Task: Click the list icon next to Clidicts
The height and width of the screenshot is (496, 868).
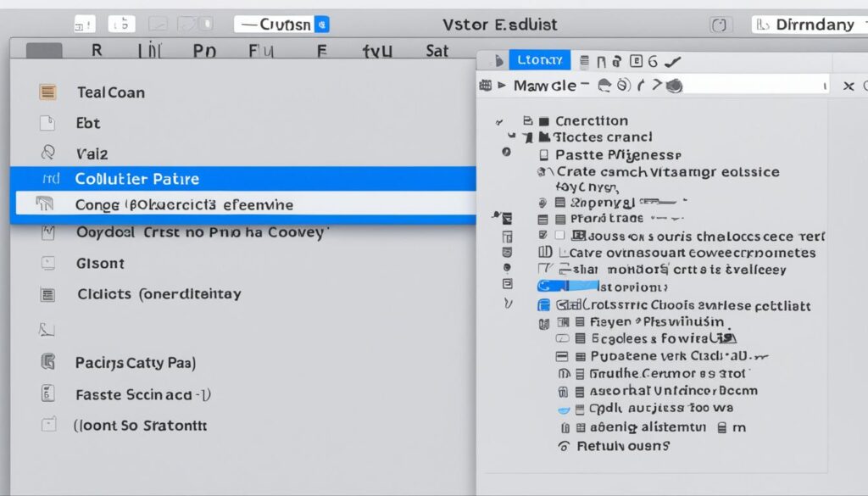Action: tap(48, 294)
